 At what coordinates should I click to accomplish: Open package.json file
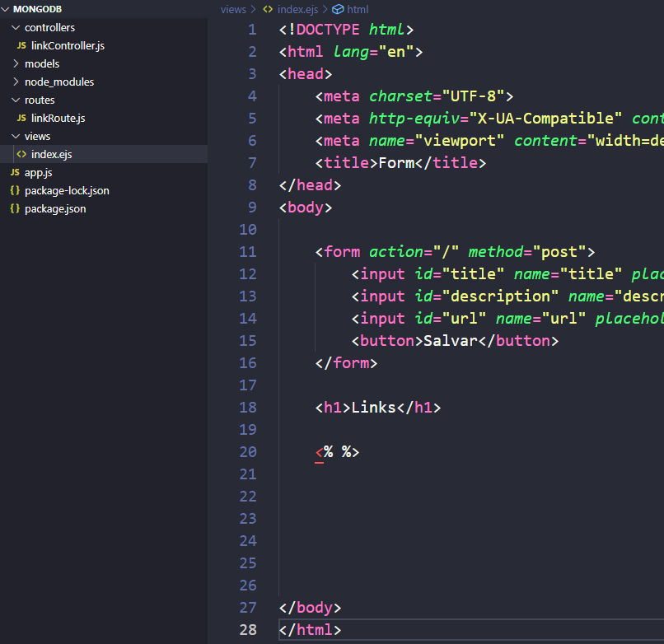[x=55, y=209]
